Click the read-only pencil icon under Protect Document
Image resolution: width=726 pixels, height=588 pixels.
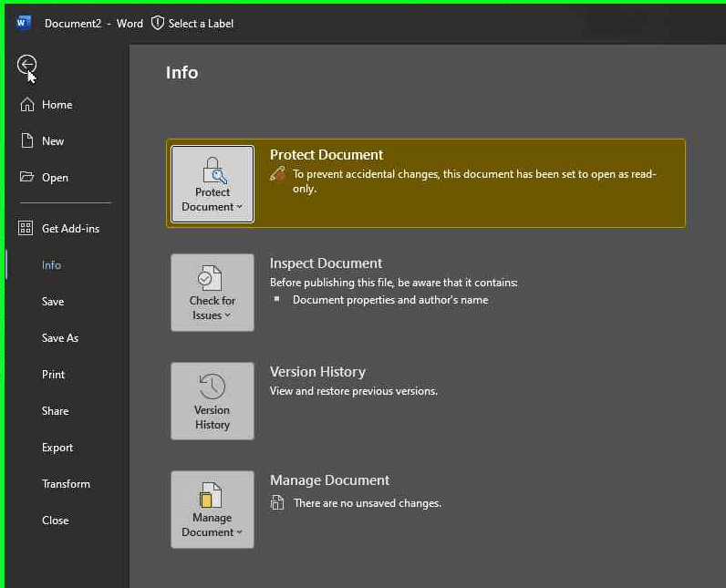pyautogui.click(x=278, y=174)
